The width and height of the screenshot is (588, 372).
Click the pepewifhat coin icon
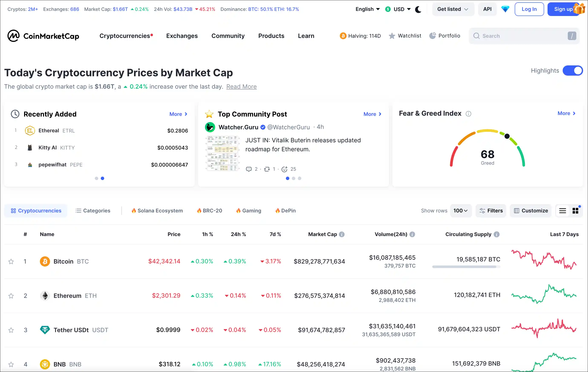(x=30, y=165)
